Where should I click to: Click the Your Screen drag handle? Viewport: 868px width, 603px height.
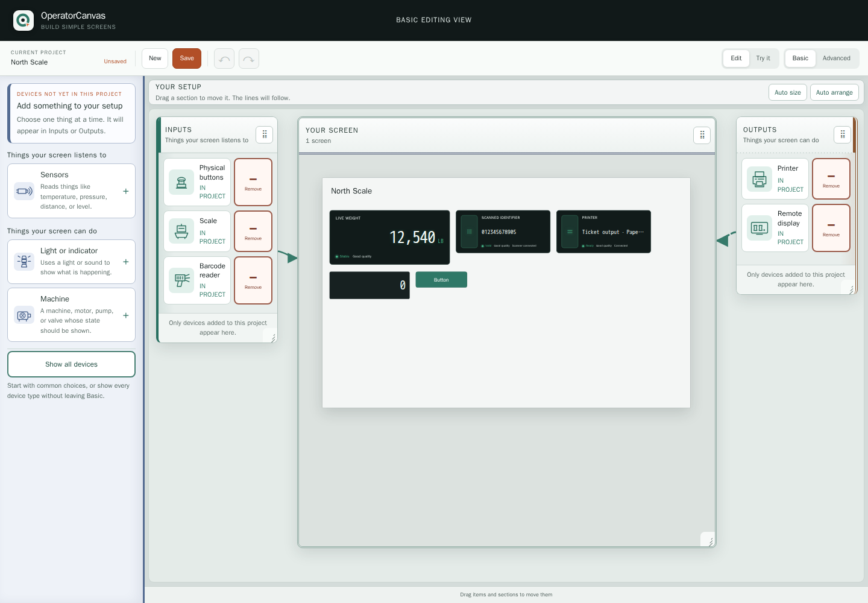(702, 135)
